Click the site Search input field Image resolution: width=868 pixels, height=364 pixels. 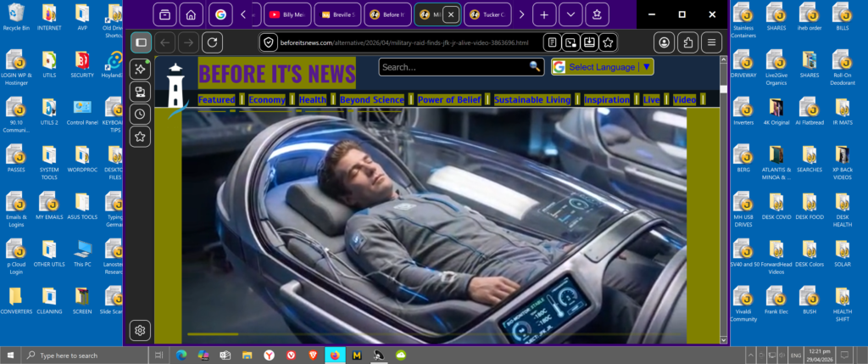click(x=453, y=67)
